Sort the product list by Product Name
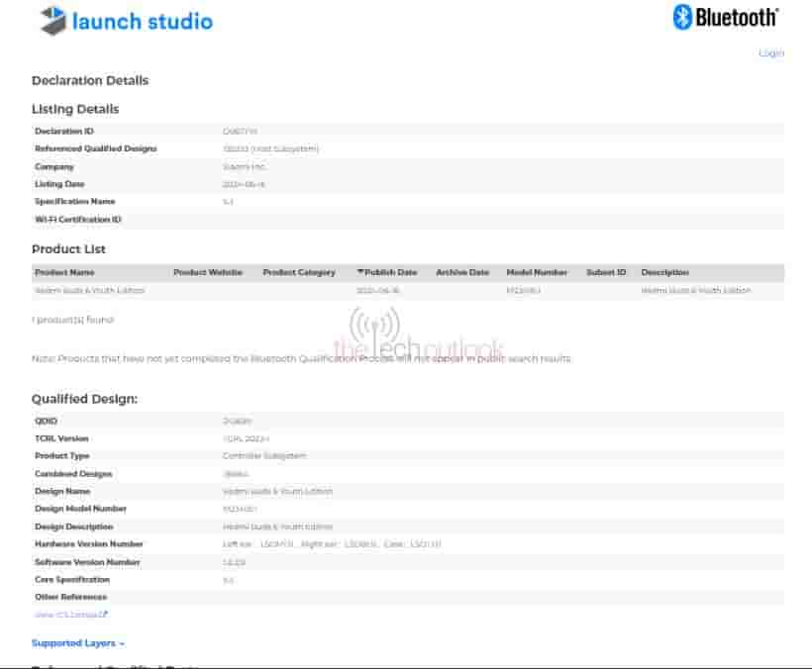 tap(64, 272)
